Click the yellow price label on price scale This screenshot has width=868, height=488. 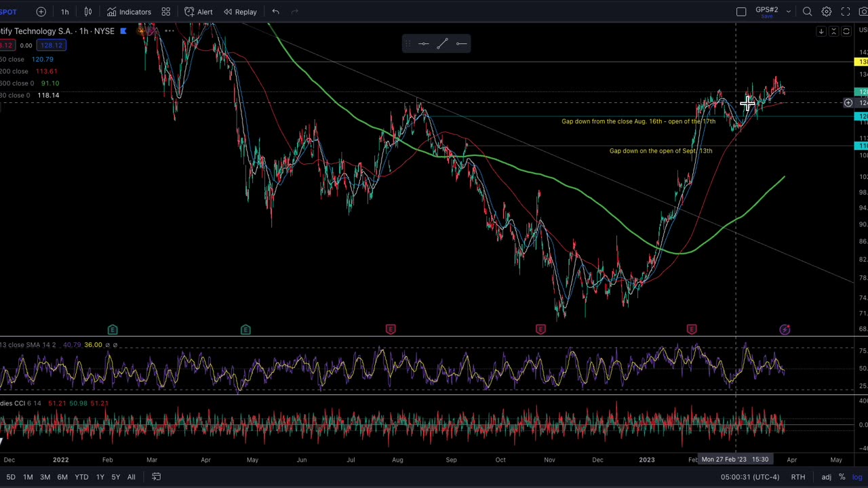point(861,62)
